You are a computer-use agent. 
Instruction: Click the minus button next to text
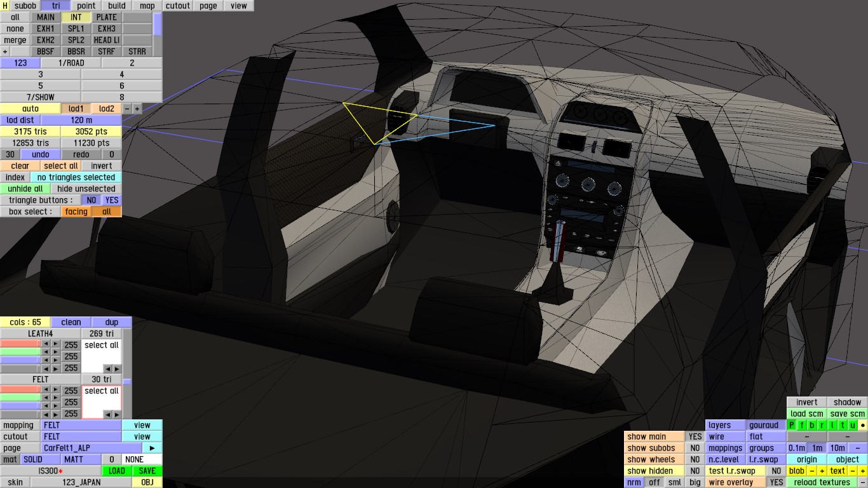pos(853,471)
